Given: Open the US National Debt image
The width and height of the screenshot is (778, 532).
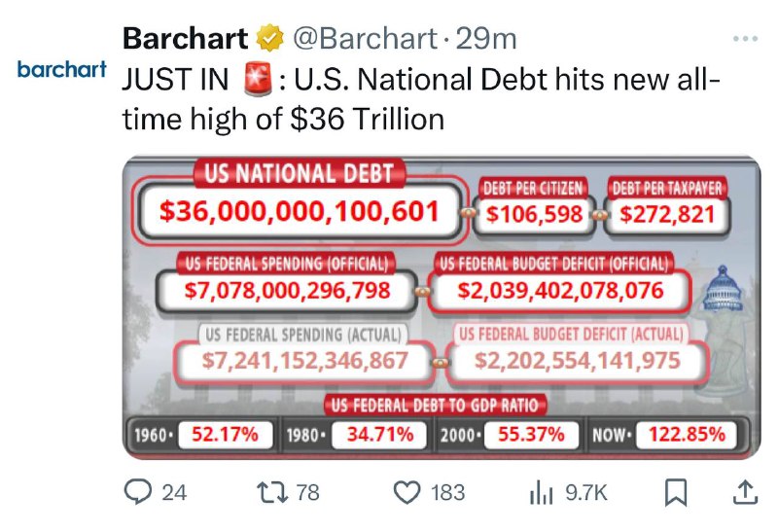Looking at the screenshot, I should (x=442, y=307).
